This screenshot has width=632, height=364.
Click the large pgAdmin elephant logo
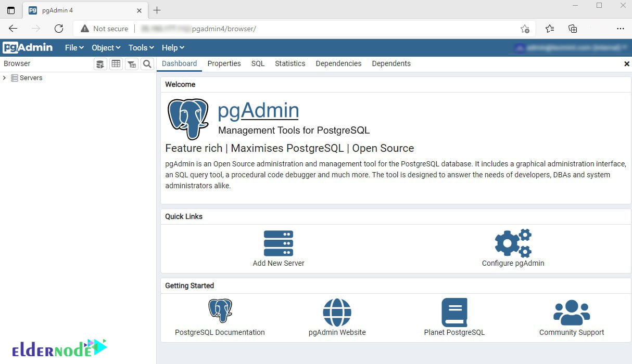coord(188,119)
